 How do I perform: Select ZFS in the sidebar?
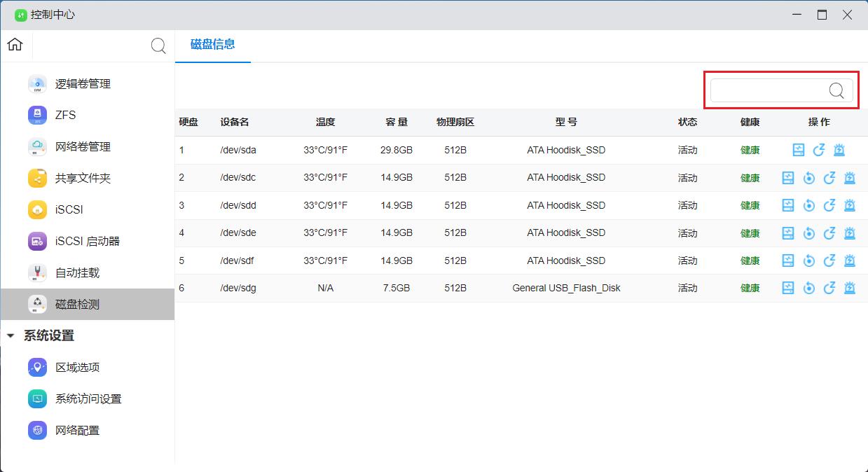tap(65, 116)
